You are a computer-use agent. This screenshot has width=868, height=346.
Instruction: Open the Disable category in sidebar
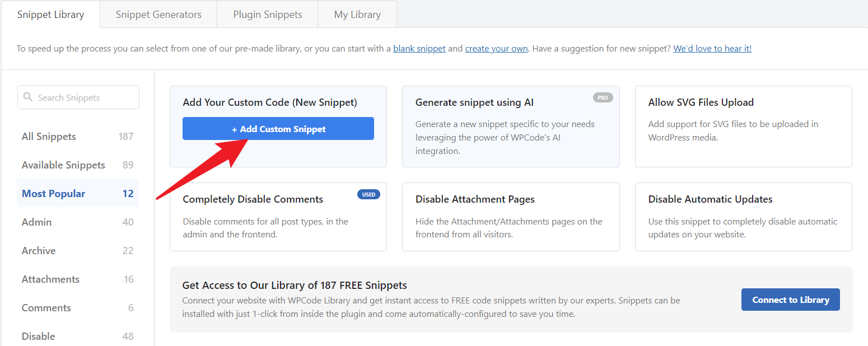pos(38,335)
